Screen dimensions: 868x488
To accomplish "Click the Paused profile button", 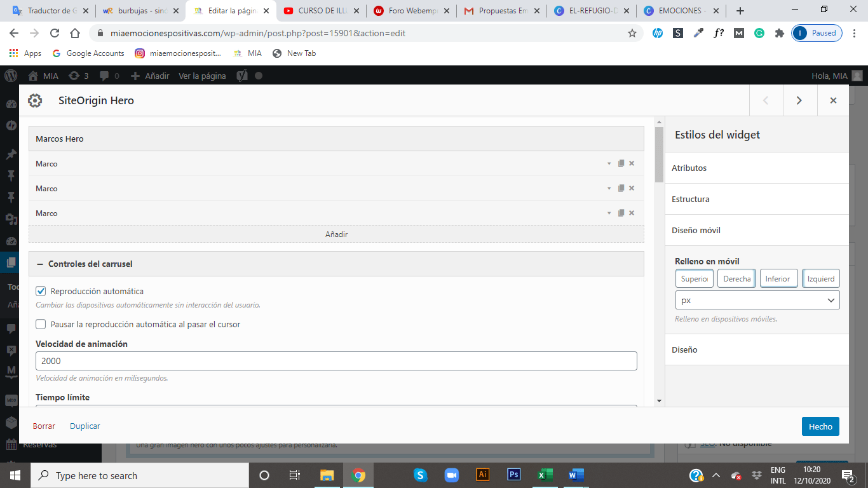I will [817, 33].
